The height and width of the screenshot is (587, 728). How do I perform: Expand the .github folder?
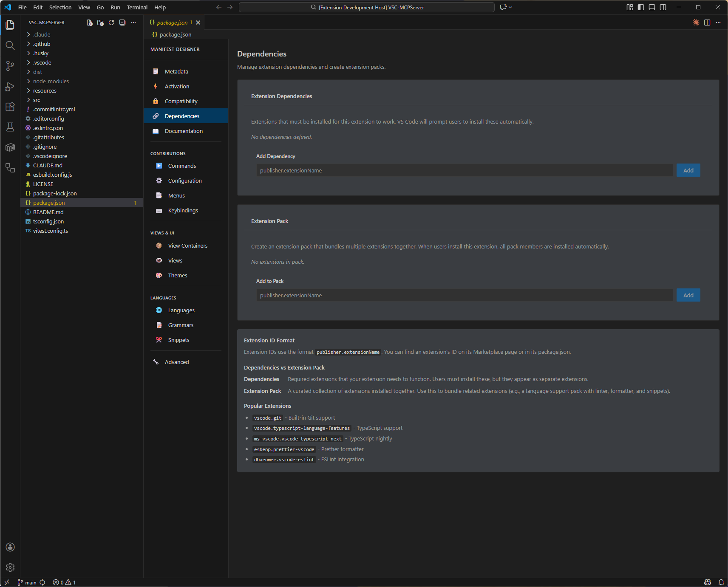click(82, 44)
